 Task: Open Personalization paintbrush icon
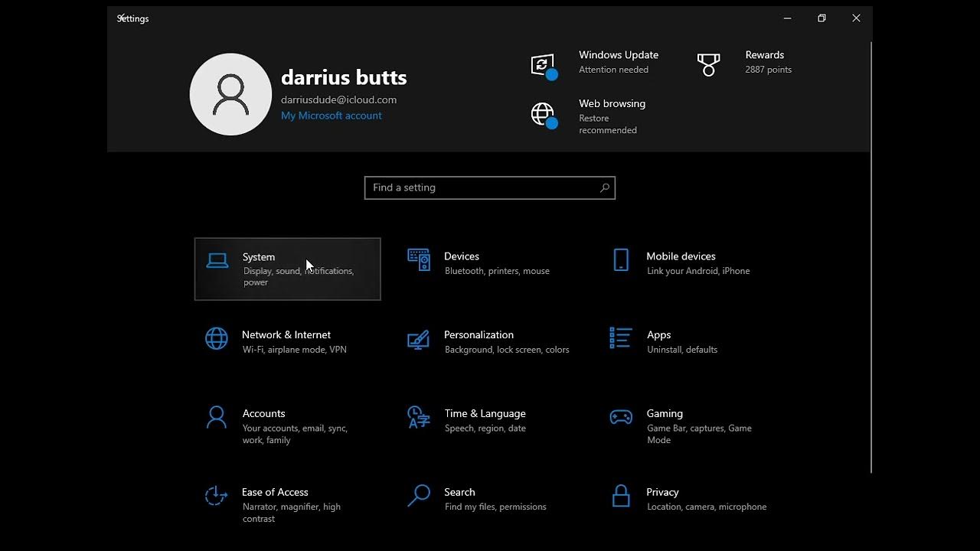coord(419,339)
